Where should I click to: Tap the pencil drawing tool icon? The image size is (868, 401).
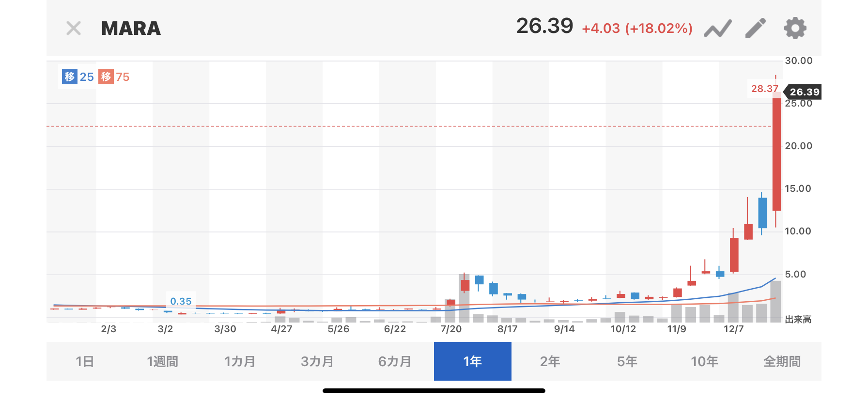(x=756, y=28)
